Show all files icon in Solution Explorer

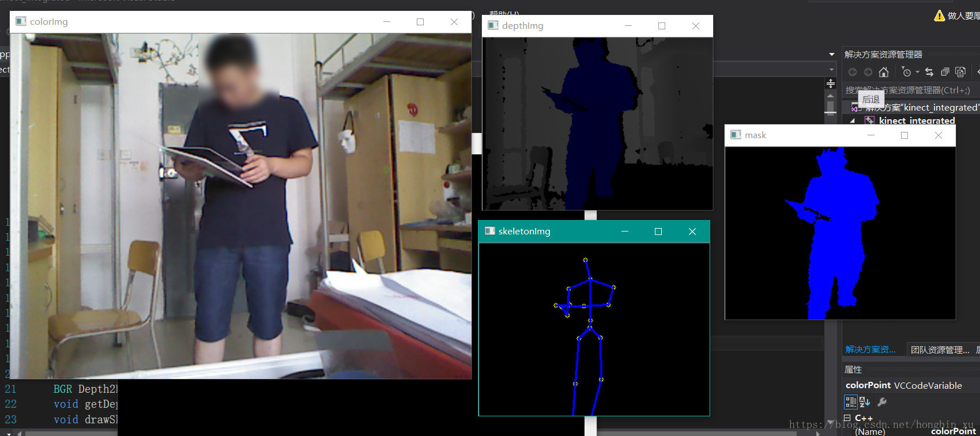click(x=960, y=72)
